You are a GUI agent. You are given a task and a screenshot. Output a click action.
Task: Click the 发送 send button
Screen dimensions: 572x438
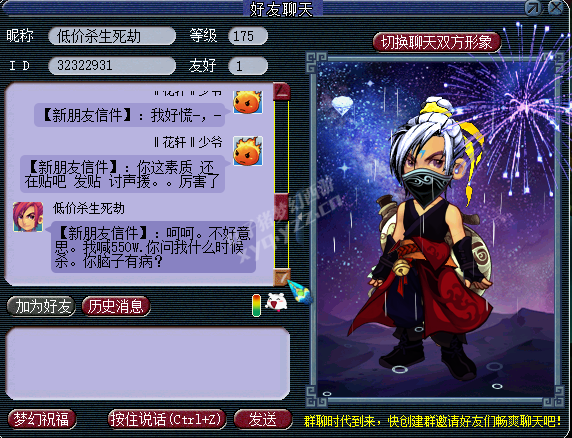click(263, 419)
